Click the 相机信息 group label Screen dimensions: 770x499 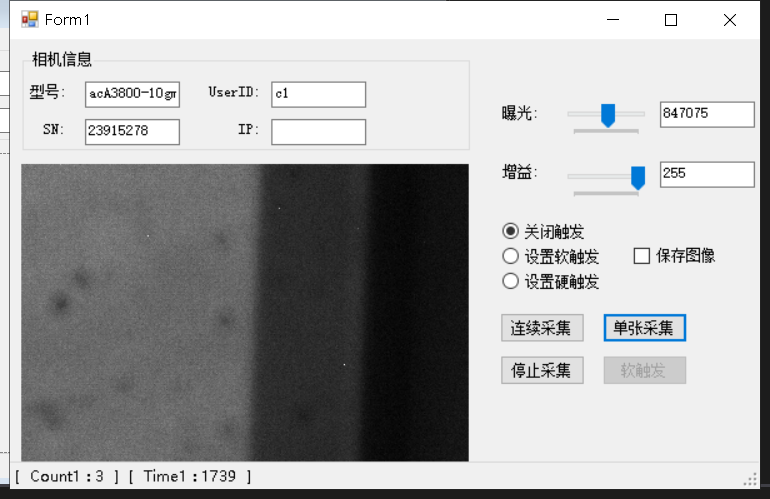pyautogui.click(x=61, y=59)
